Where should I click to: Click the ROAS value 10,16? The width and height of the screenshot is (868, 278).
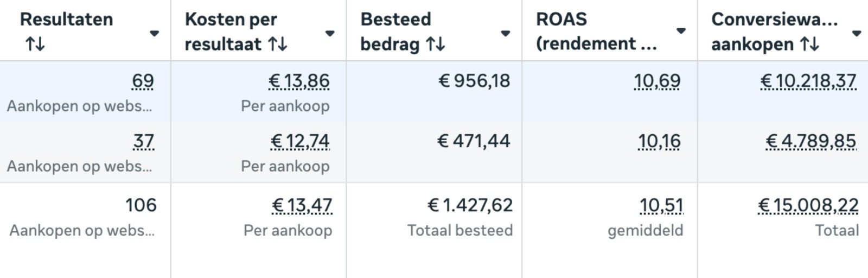(659, 141)
